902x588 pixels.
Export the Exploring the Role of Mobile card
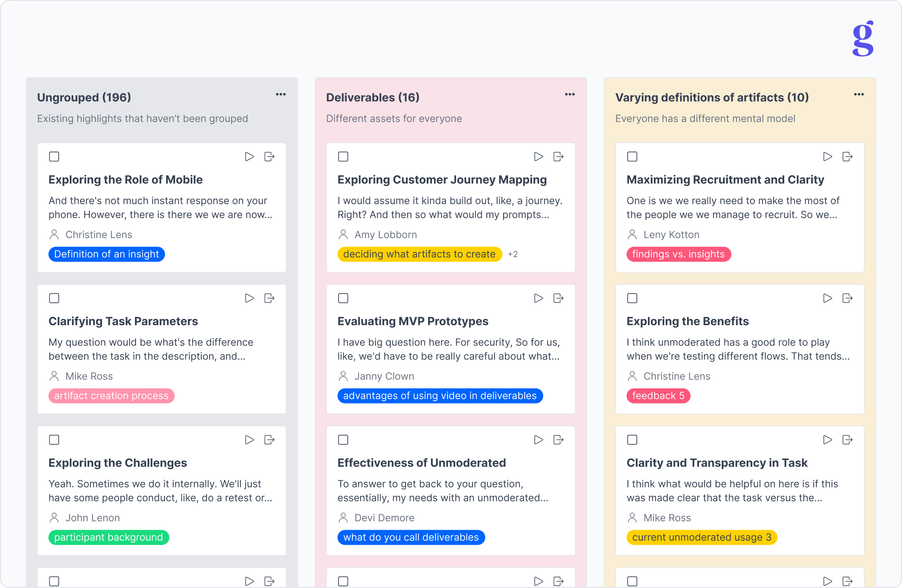click(x=270, y=157)
